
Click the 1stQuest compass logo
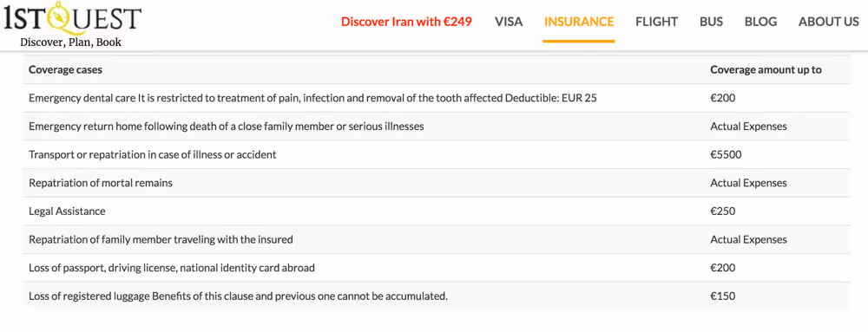tap(73, 17)
